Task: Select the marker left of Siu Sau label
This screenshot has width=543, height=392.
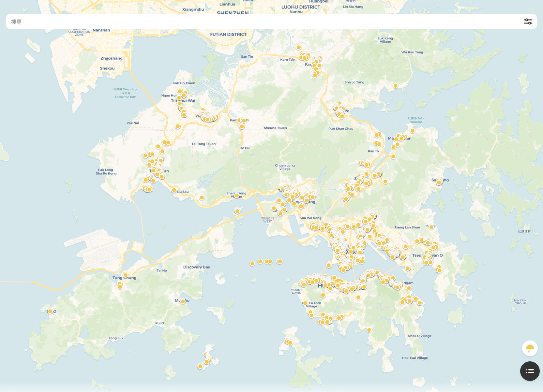Action: point(174,190)
